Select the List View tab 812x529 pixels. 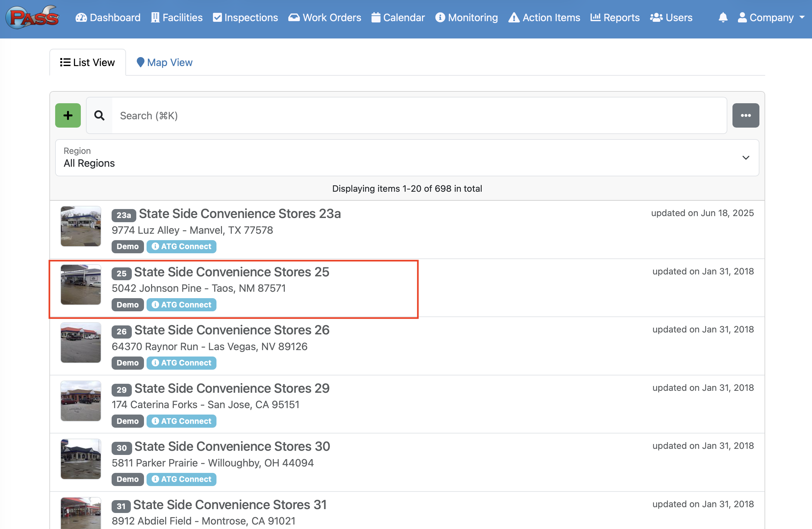[x=88, y=63]
